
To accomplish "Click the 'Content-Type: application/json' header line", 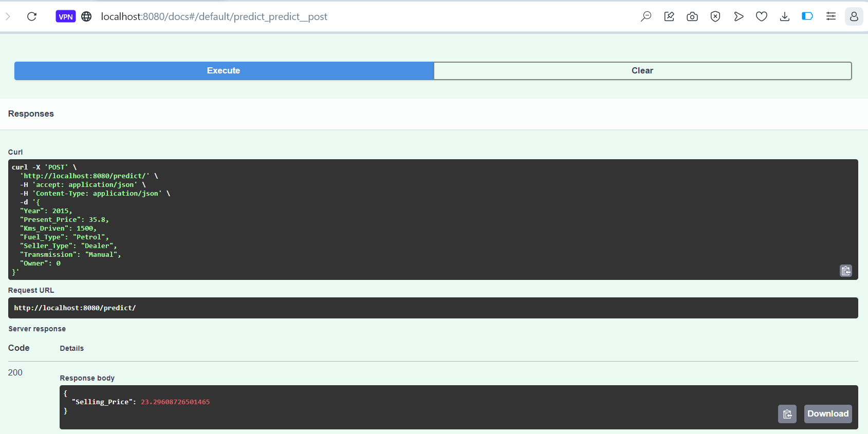I will tap(95, 194).
